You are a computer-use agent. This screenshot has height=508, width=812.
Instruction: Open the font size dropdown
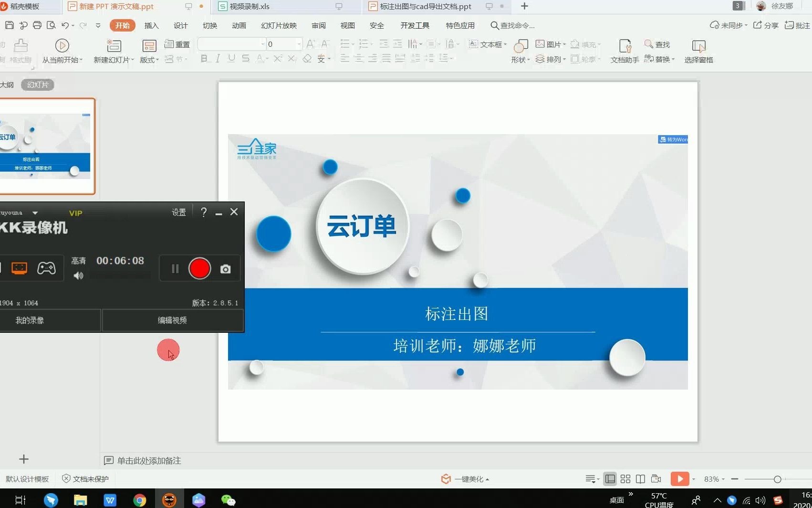coord(300,43)
